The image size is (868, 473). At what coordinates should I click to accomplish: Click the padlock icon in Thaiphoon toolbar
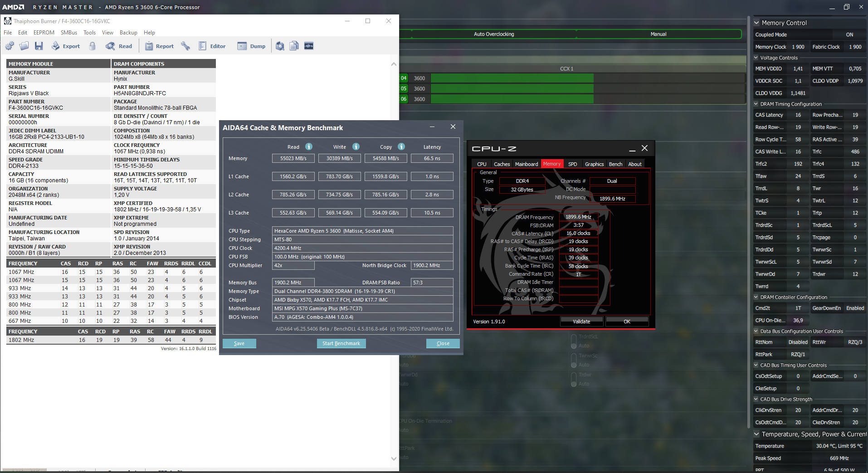[93, 46]
